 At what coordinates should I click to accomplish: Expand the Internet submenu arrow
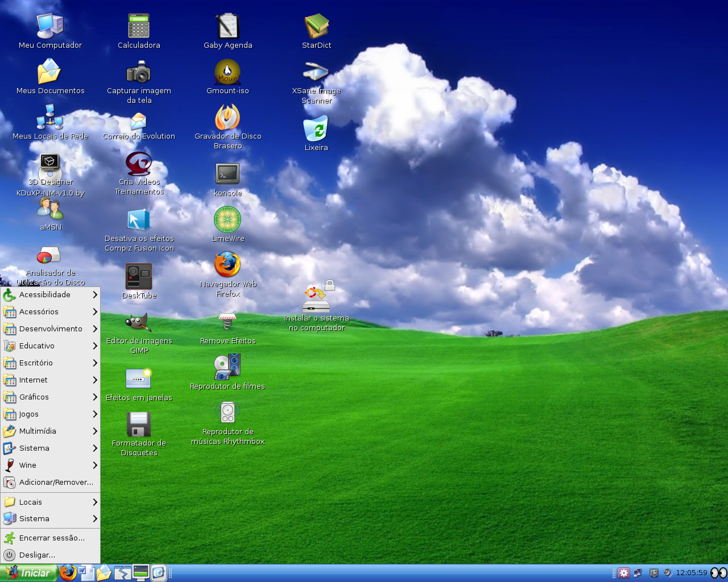pyautogui.click(x=95, y=380)
